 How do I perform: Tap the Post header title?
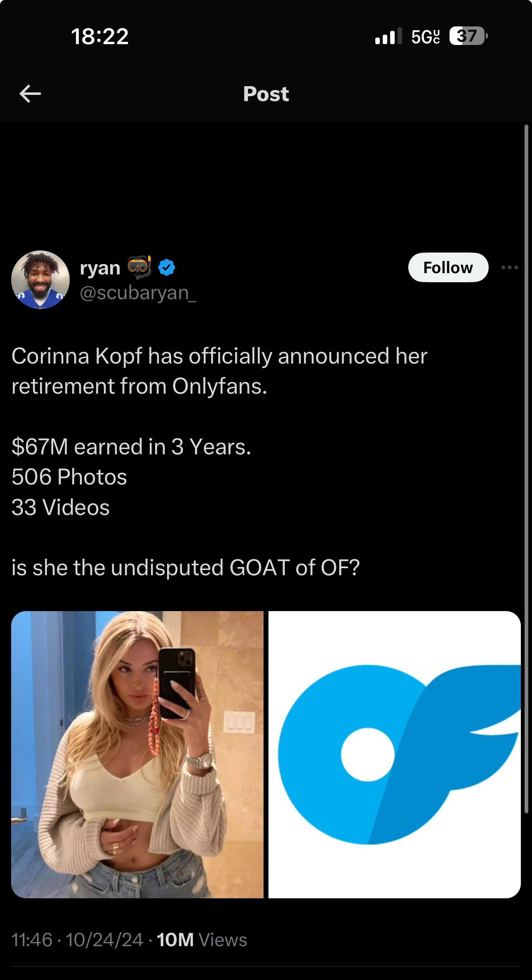(x=266, y=94)
